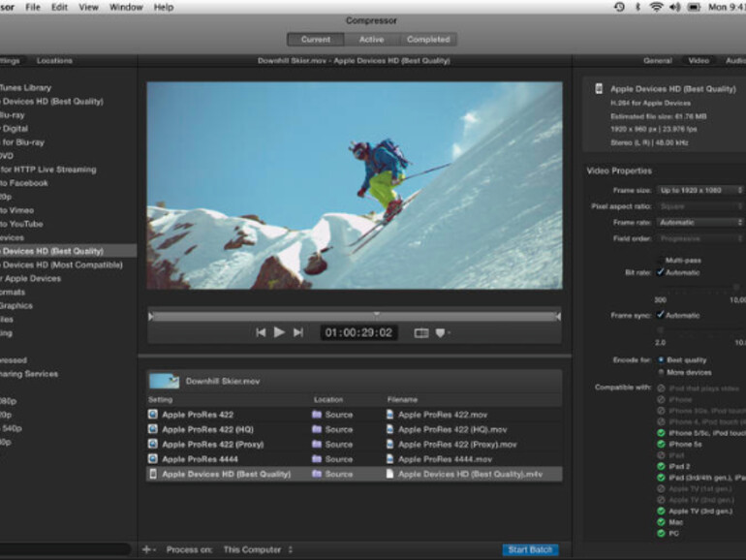Click the comparison view icon right of timecode
This screenshot has width=746, height=560.
(421, 332)
